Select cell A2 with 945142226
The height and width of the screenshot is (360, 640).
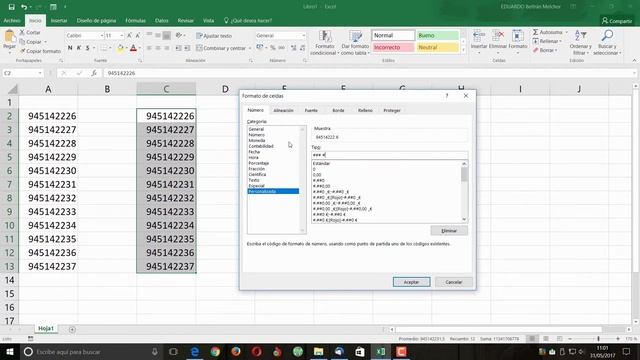(x=48, y=116)
